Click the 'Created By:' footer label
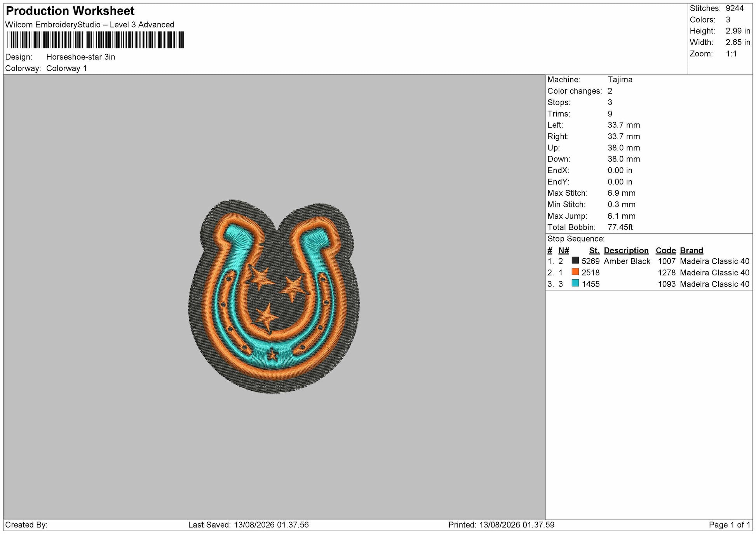756x534 pixels. (26, 525)
